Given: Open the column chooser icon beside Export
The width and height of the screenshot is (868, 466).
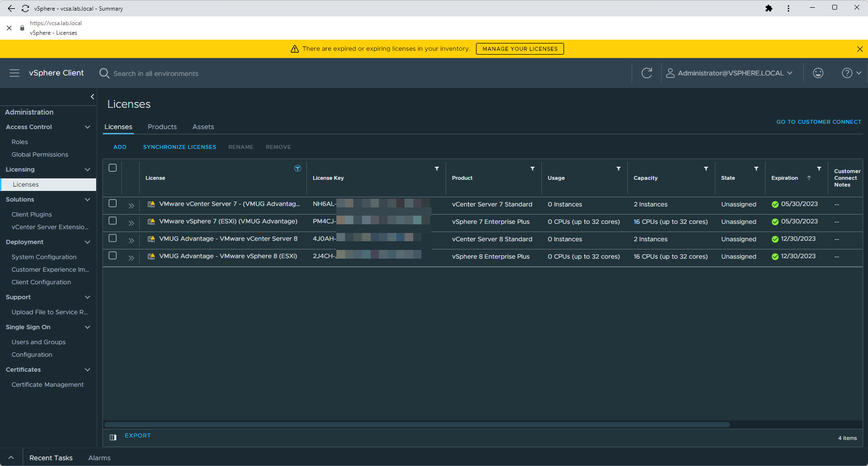Looking at the screenshot, I should pos(113,437).
